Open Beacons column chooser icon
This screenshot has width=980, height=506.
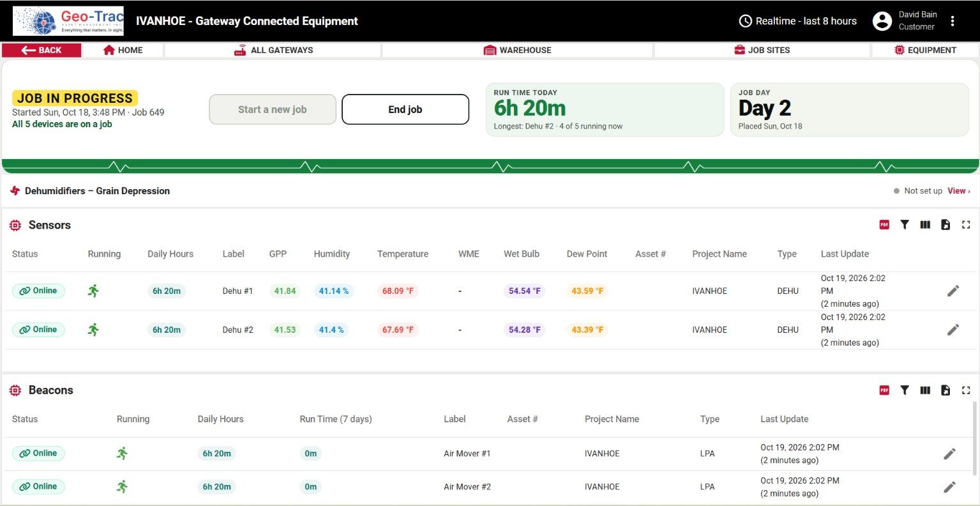point(925,390)
